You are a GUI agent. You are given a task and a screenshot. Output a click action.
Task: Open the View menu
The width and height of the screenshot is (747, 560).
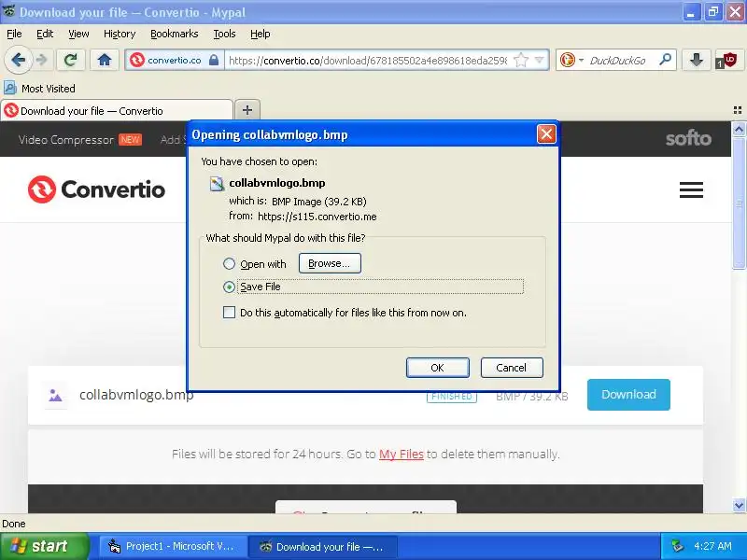click(x=78, y=34)
